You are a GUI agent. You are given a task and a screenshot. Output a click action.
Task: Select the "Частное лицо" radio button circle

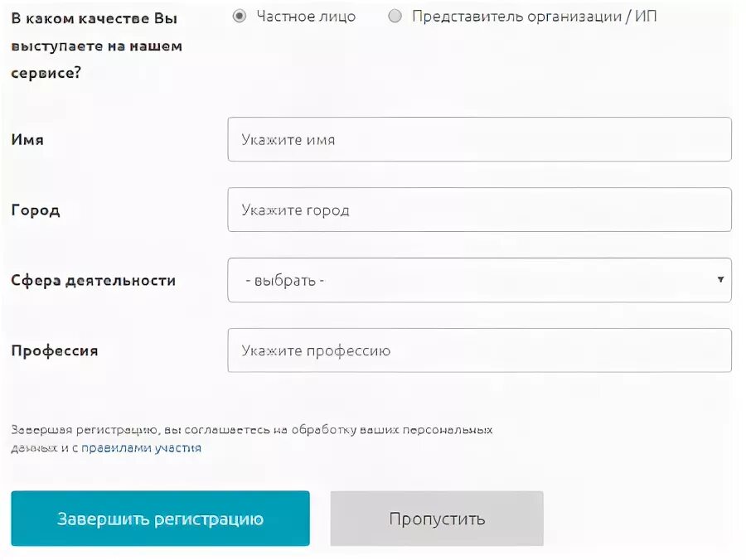point(240,17)
